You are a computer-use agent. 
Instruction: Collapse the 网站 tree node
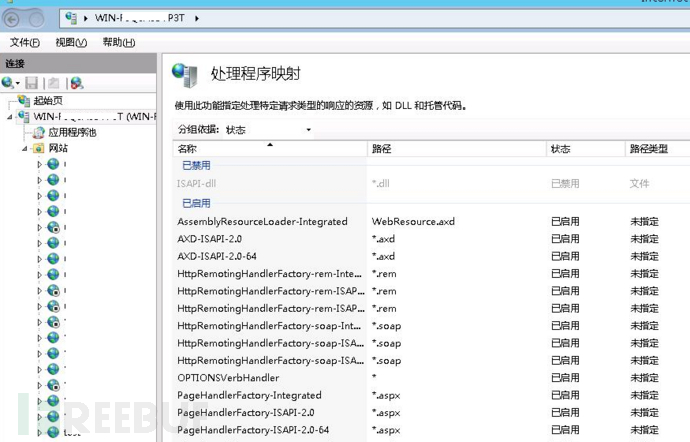[25, 148]
